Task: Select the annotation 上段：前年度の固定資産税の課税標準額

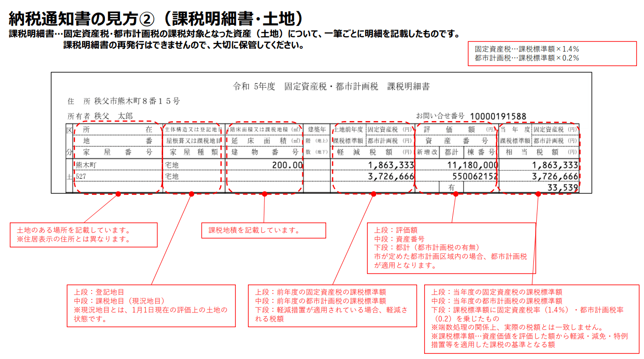Action: point(321,292)
